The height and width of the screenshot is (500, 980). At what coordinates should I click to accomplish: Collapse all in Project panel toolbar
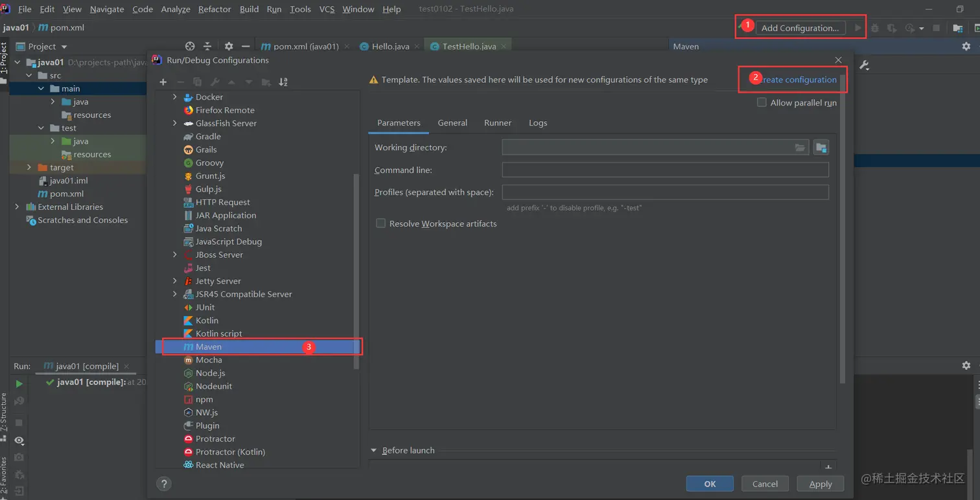click(x=207, y=47)
